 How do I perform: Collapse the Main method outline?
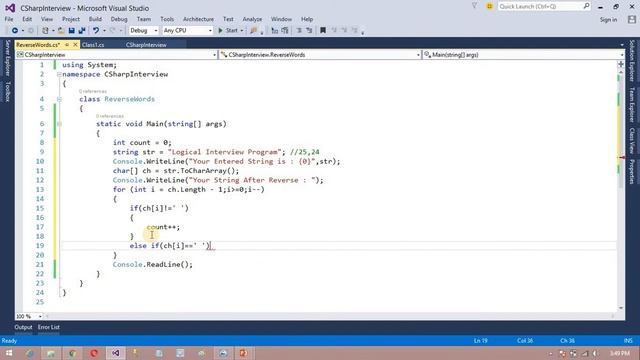(x=59, y=124)
